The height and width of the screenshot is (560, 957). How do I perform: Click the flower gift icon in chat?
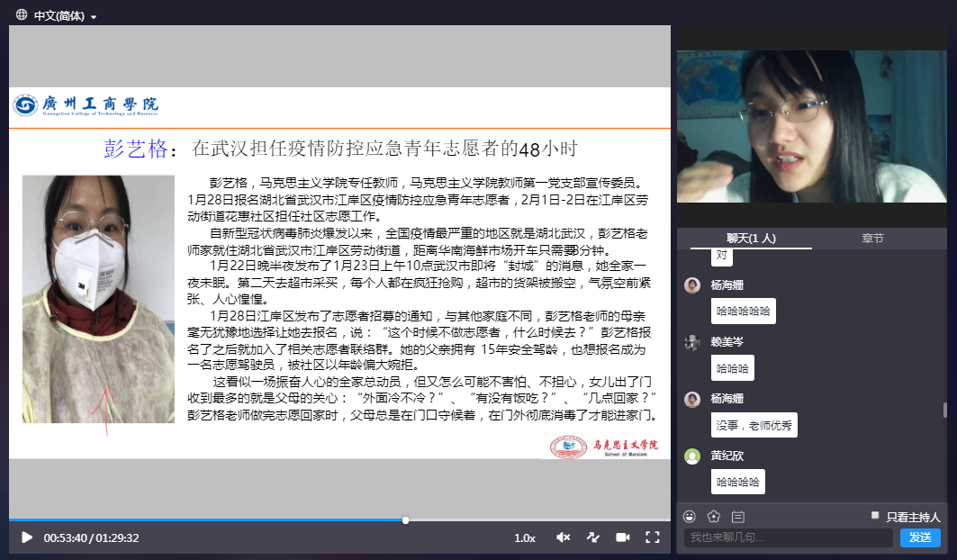[714, 517]
